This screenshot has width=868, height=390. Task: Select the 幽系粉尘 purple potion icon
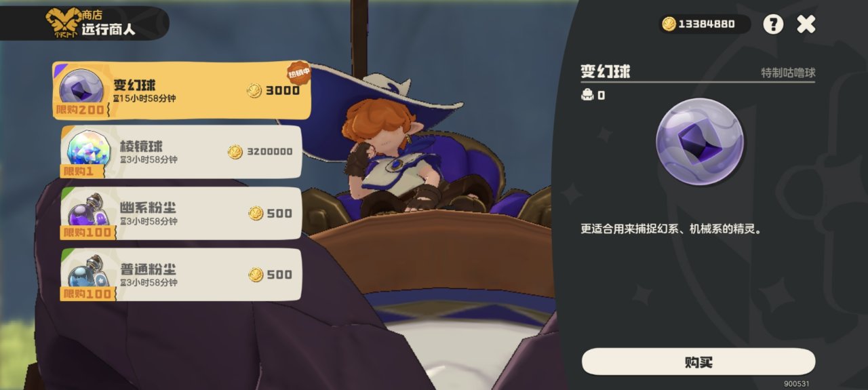point(86,212)
